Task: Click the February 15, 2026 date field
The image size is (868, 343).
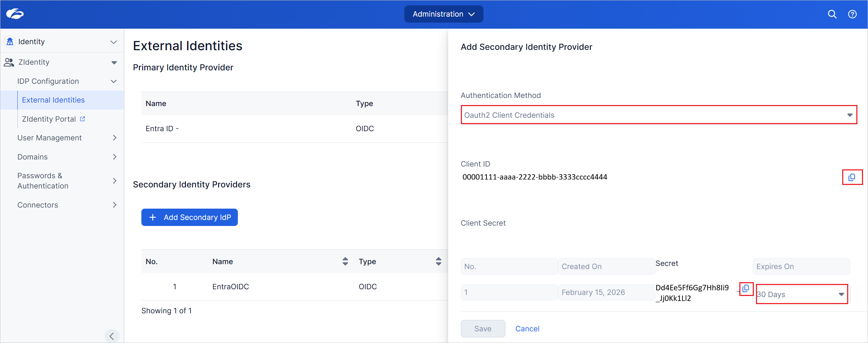Action: [x=606, y=292]
